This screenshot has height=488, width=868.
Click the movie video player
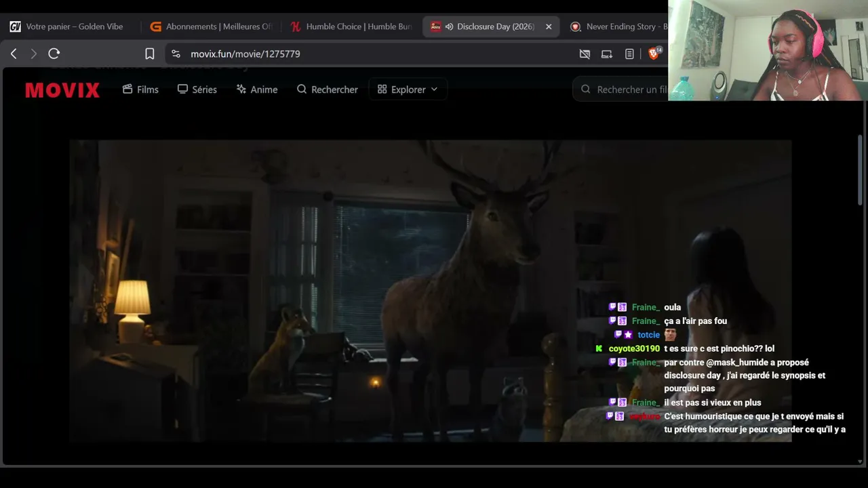coord(430,291)
